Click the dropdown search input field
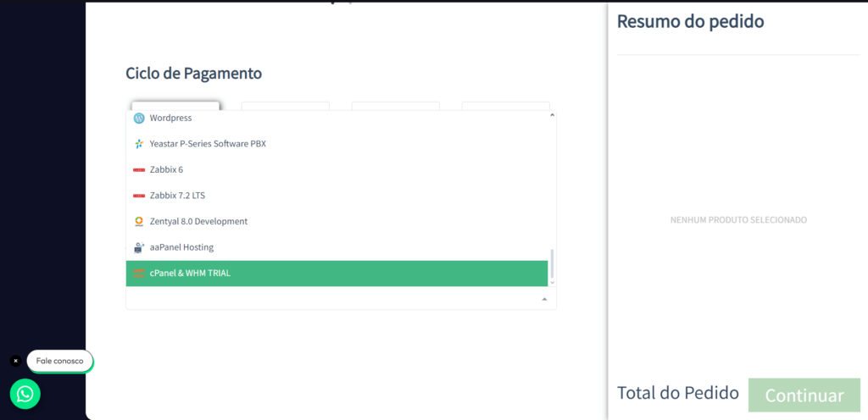 tap(332, 298)
